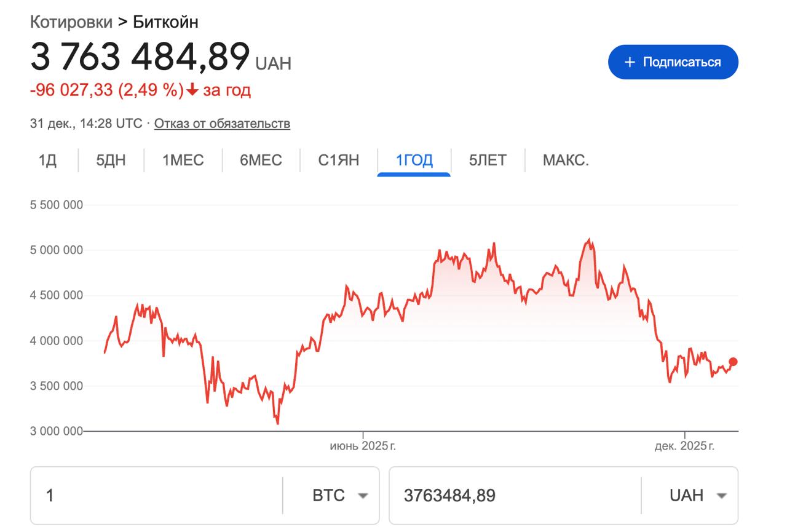Select the 1МЕС range tab

click(x=183, y=161)
